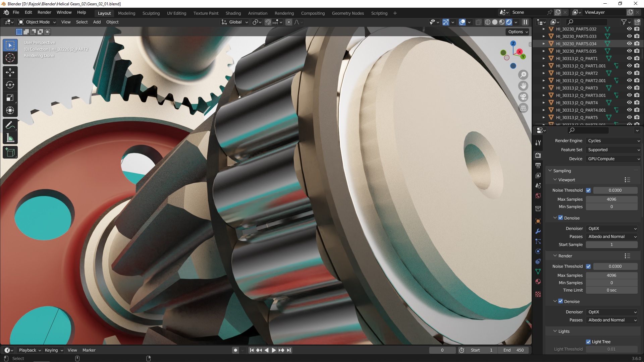Screen dimensions: 644x362
Task: Hide HI_30313 J2_Q_PART1 with eye icon
Action: (x=630, y=59)
